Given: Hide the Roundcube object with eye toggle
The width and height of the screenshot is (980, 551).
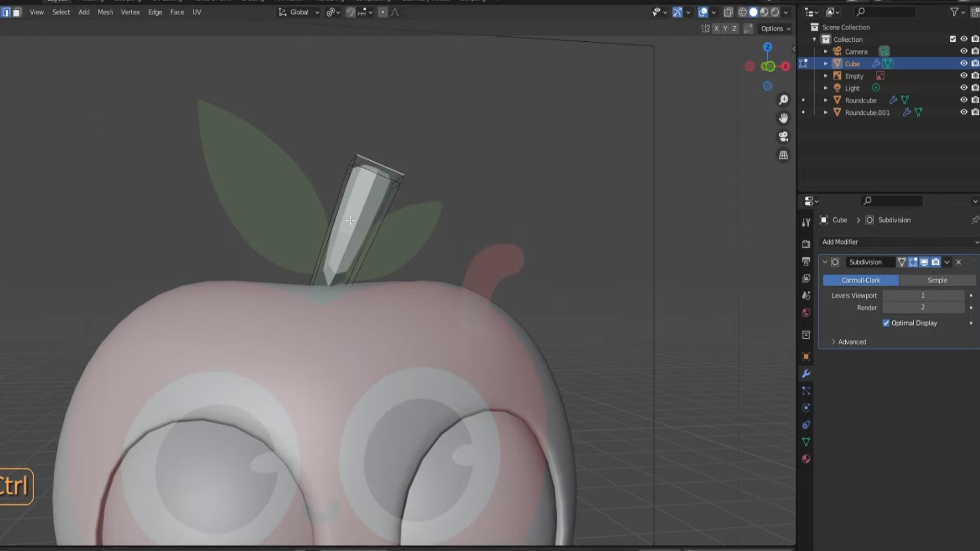Looking at the screenshot, I should pos(964,100).
